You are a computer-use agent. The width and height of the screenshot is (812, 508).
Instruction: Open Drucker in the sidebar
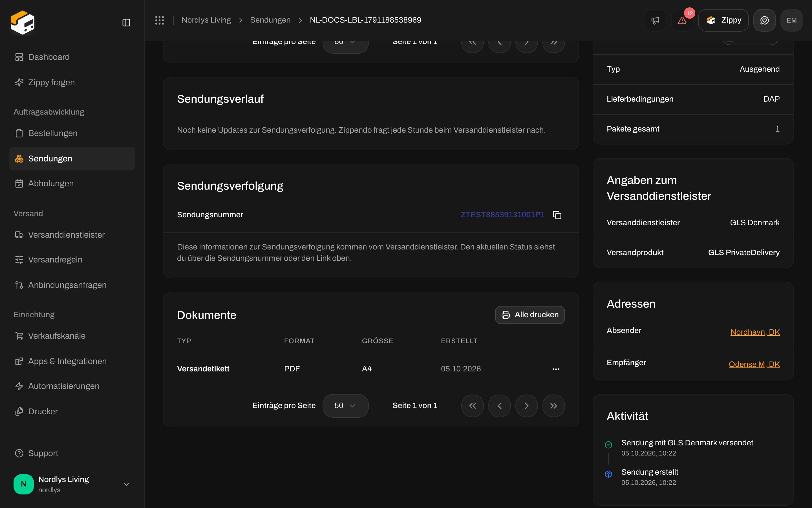point(72,411)
